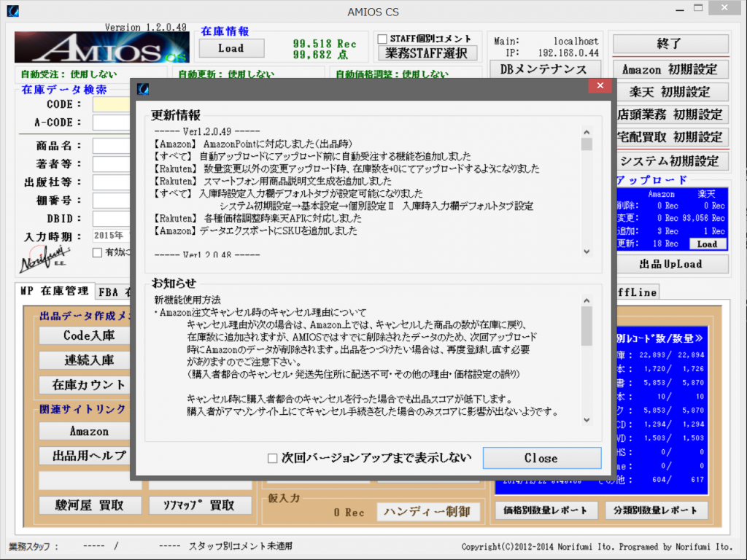Click the 更新情報 scrollbar thumb
The height and width of the screenshot is (560, 747).
[587, 144]
